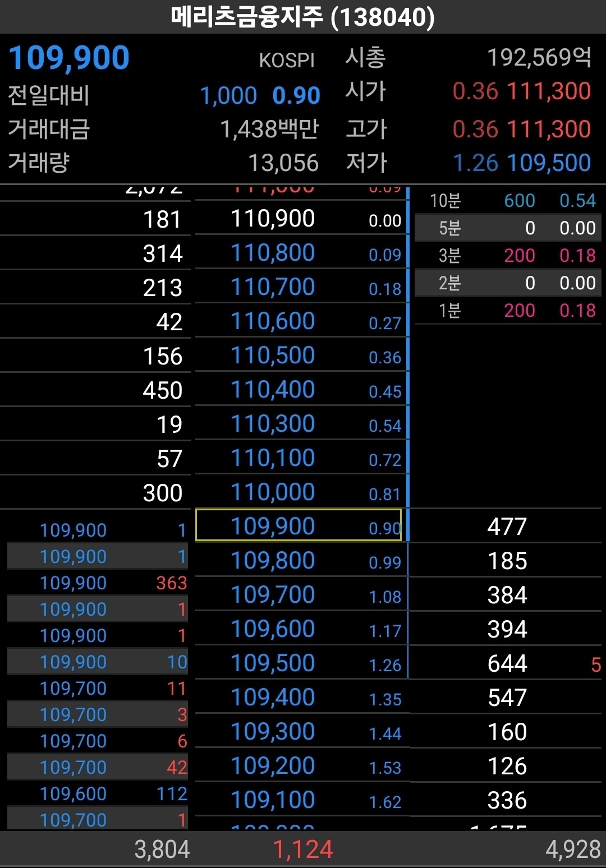This screenshot has width=606, height=868.
Task: Tap the total bid volume 4,928
Action: (573, 849)
